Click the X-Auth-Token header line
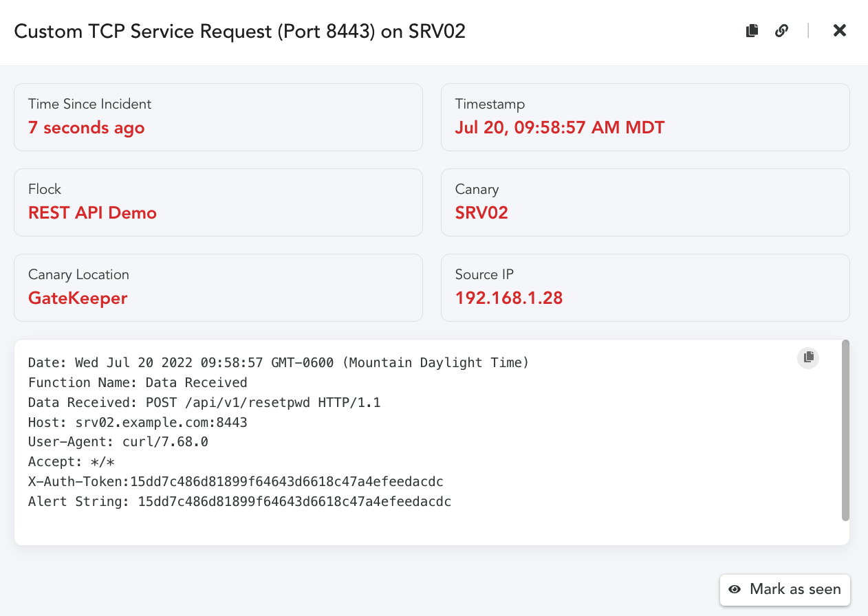The height and width of the screenshot is (616, 868). 235,482
